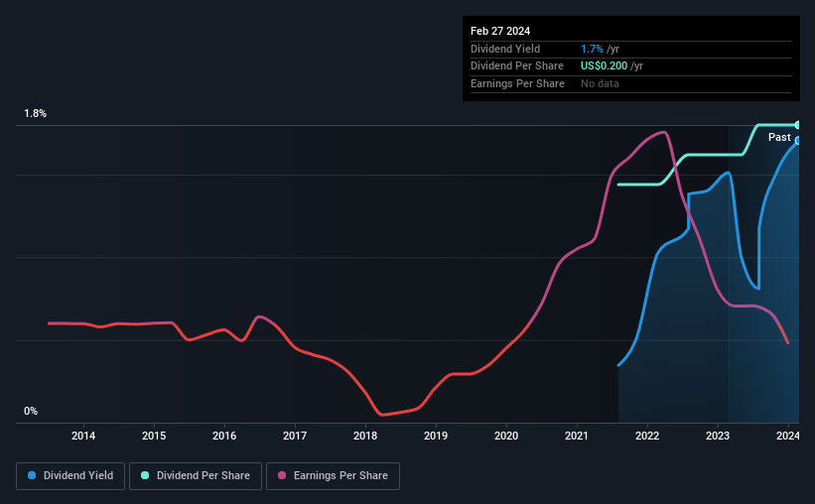This screenshot has width=815, height=504.
Task: Select the 2022 label on the time axis
Action: pyautogui.click(x=647, y=436)
